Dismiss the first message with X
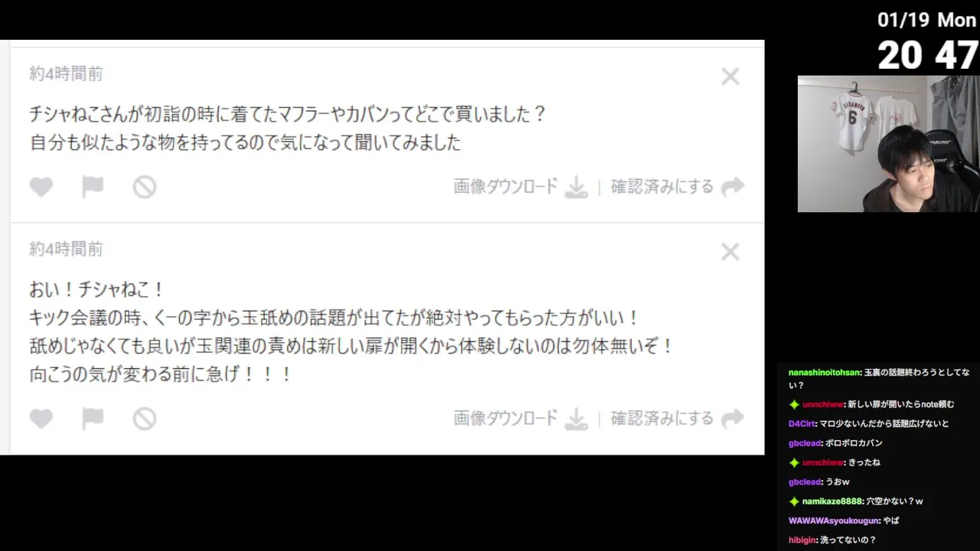Viewport: 980px width, 551px height. (730, 77)
